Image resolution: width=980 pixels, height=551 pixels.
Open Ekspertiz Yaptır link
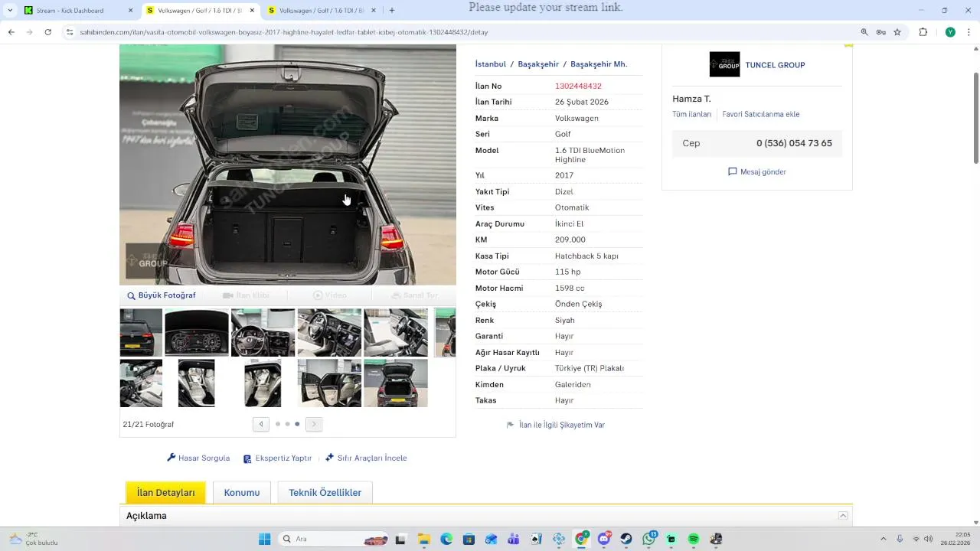(277, 458)
